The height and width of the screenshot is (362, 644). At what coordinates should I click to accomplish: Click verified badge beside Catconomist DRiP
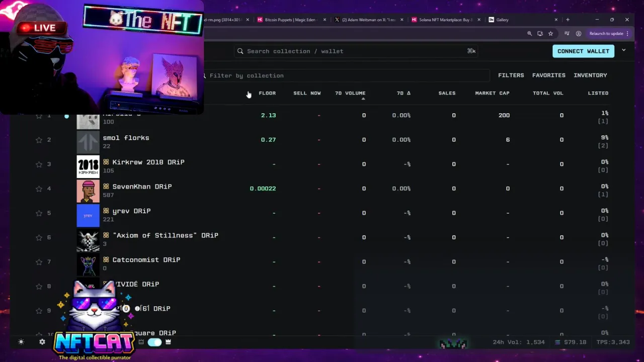coord(106,260)
